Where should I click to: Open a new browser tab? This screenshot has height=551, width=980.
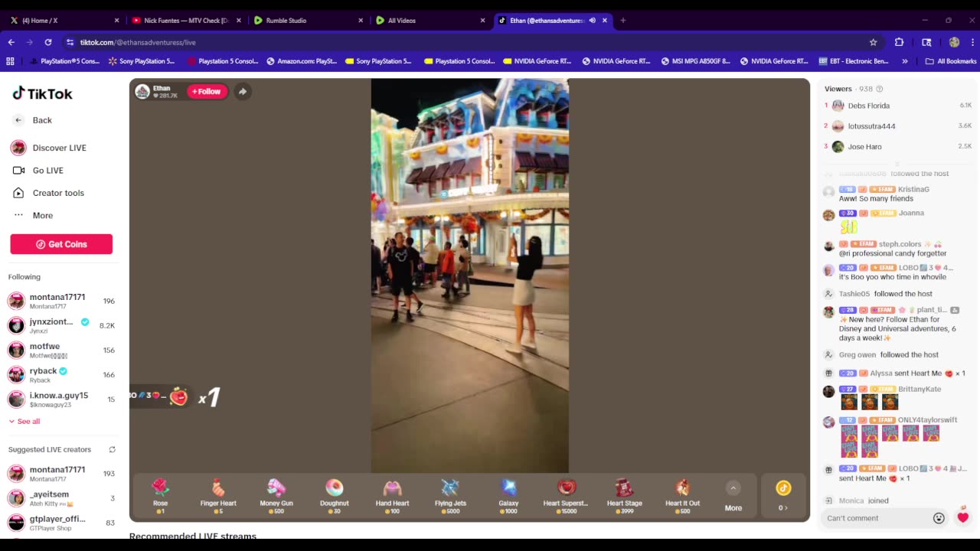[x=623, y=21]
